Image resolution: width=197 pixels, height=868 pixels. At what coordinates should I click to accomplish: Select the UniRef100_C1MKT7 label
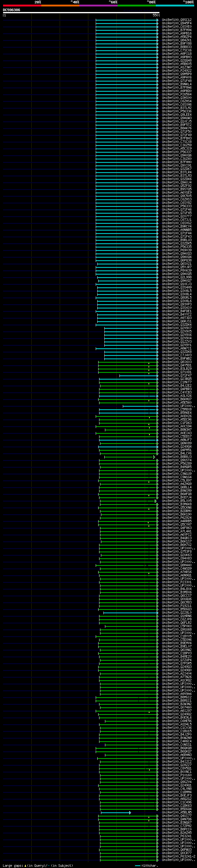click(x=177, y=382)
